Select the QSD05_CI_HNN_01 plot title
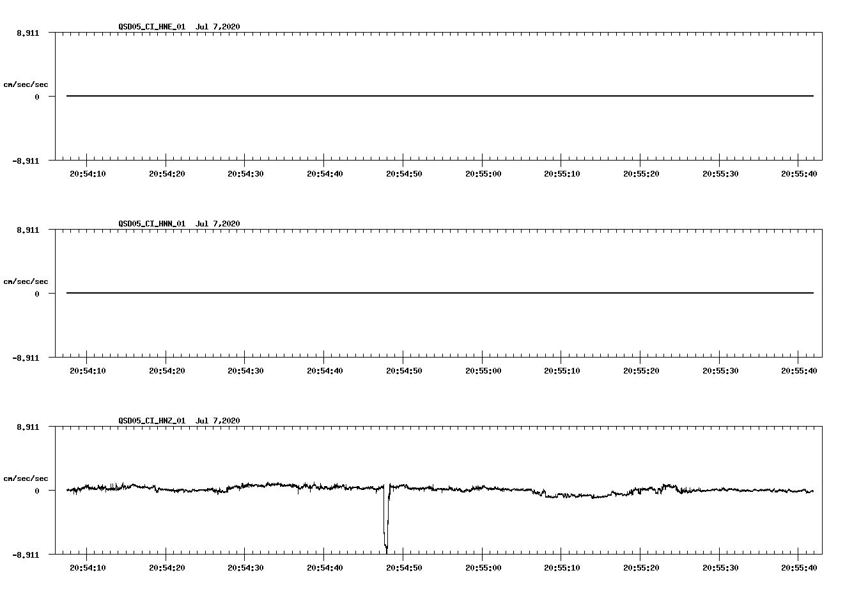868x591 pixels. point(179,223)
